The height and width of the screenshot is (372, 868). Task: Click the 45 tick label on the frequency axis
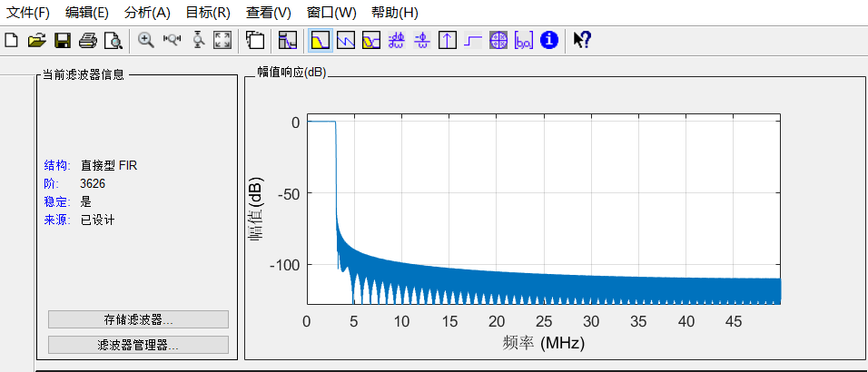click(734, 321)
